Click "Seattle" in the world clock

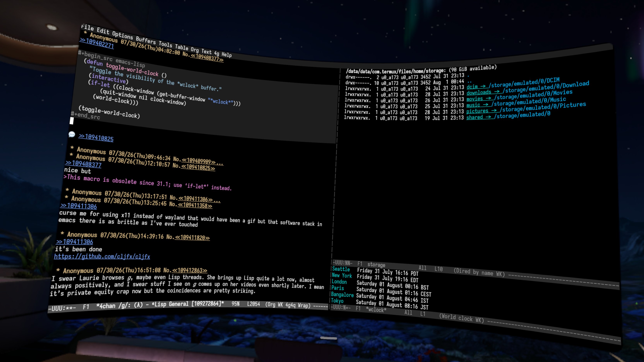click(x=341, y=269)
